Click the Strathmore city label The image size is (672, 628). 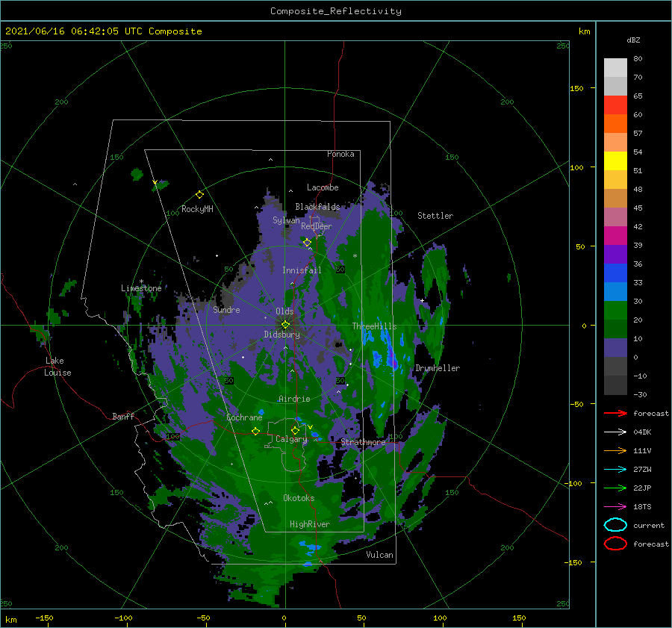click(363, 441)
